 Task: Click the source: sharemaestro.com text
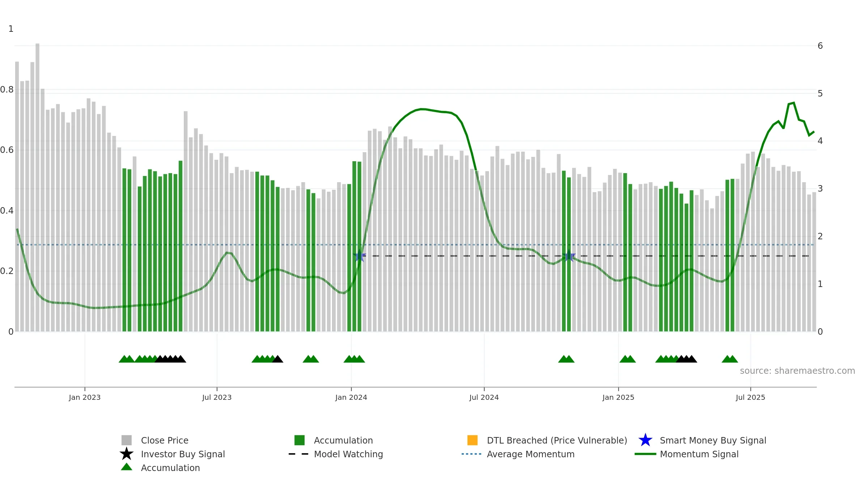(x=797, y=371)
